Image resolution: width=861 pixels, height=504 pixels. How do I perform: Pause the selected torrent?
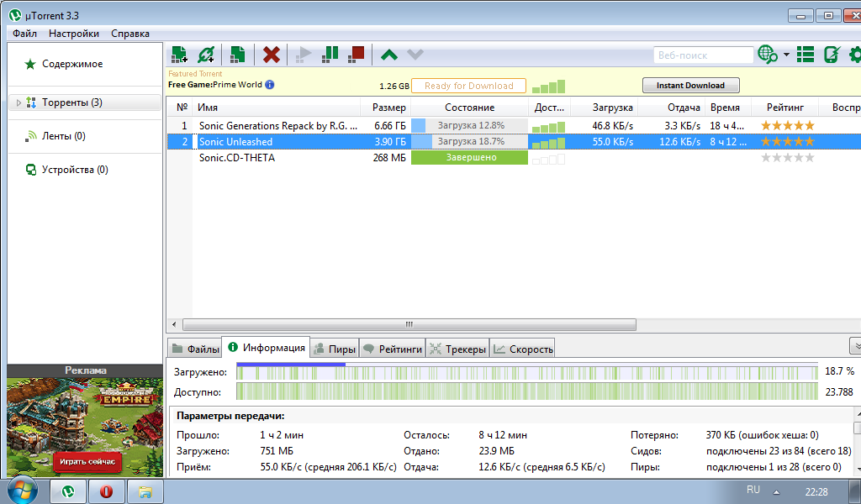coord(330,55)
